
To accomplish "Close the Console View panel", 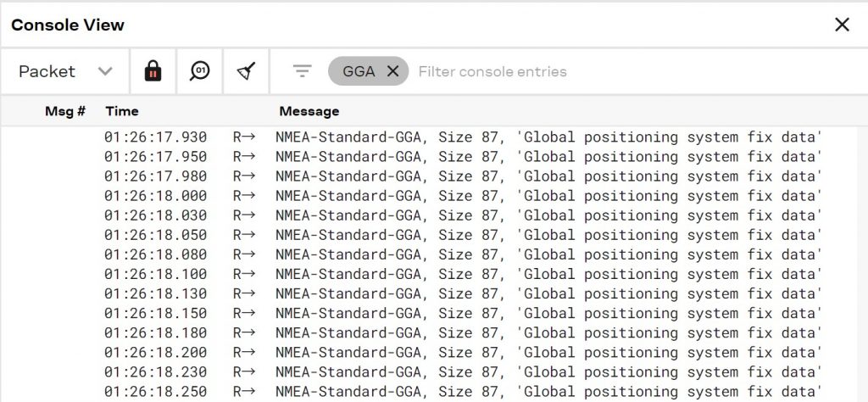I will (842, 25).
